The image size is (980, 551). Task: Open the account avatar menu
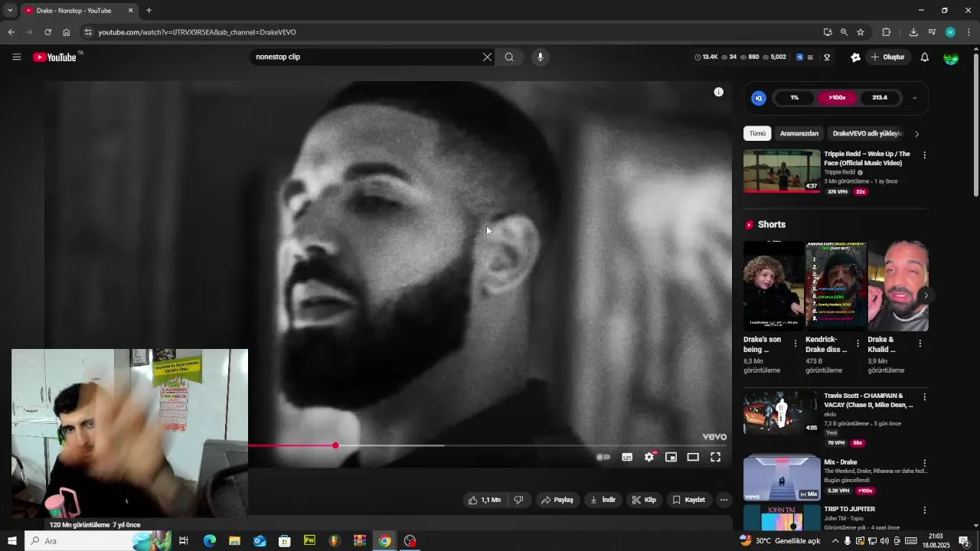(x=951, y=57)
